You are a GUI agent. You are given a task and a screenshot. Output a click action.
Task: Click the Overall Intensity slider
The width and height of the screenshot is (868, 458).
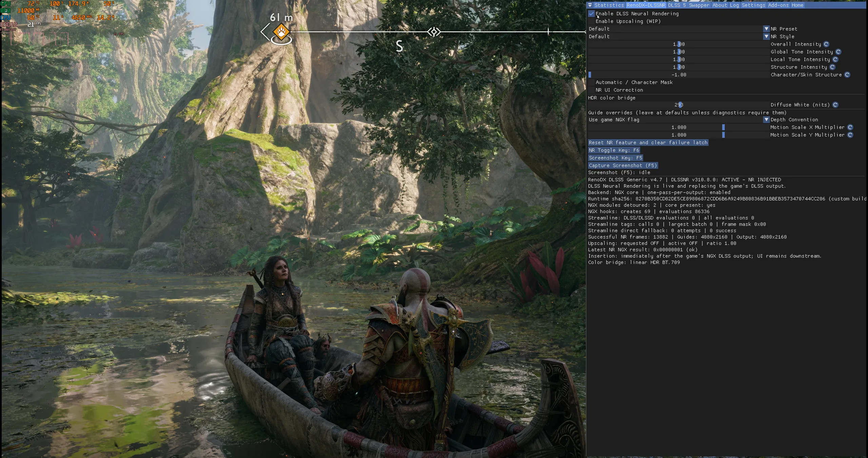[x=678, y=44]
